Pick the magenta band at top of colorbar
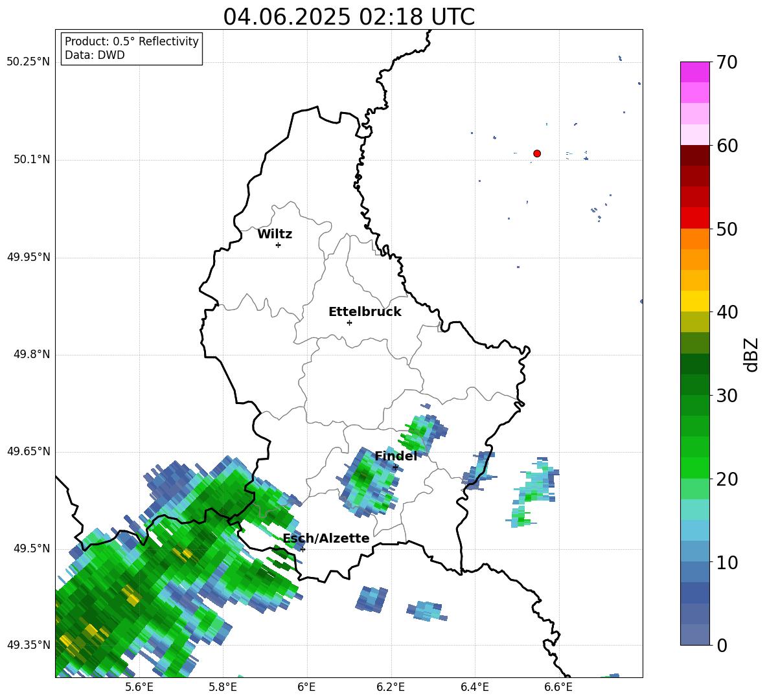This screenshot has width=767, height=700. [694, 72]
